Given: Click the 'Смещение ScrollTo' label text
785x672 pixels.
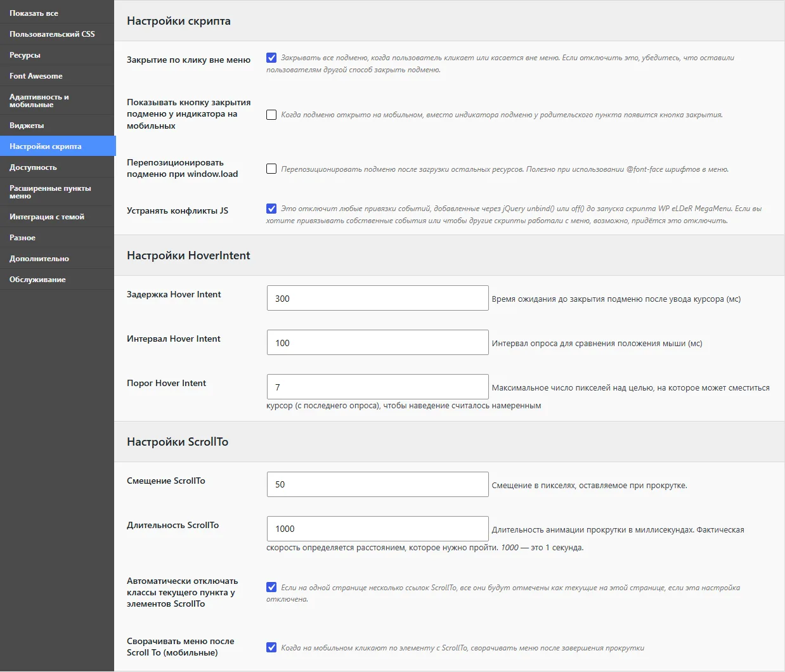Looking at the screenshot, I should [x=166, y=481].
